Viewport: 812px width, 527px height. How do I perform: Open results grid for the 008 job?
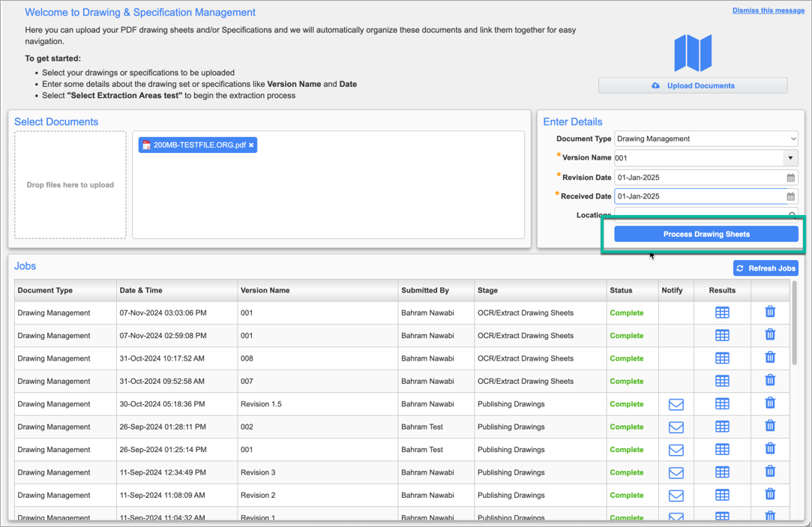[x=722, y=358]
